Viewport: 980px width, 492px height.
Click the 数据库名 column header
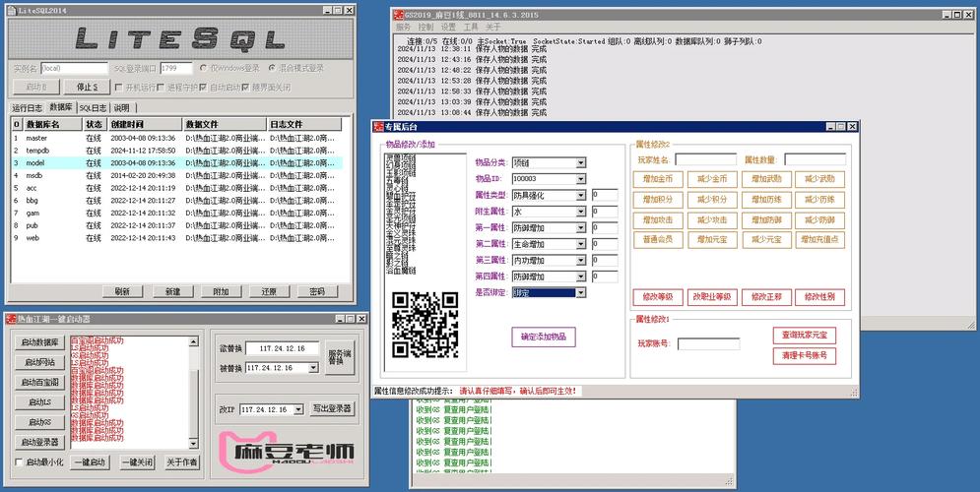click(x=52, y=124)
